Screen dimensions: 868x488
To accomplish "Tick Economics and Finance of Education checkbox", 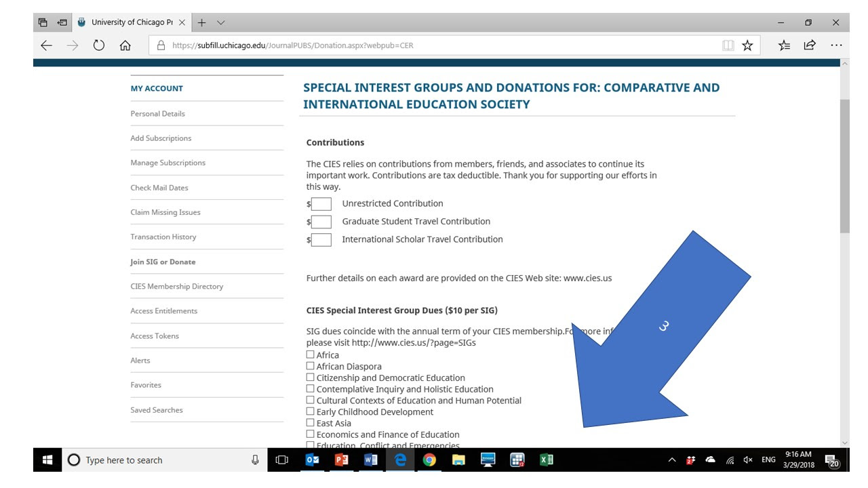I will 311,434.
